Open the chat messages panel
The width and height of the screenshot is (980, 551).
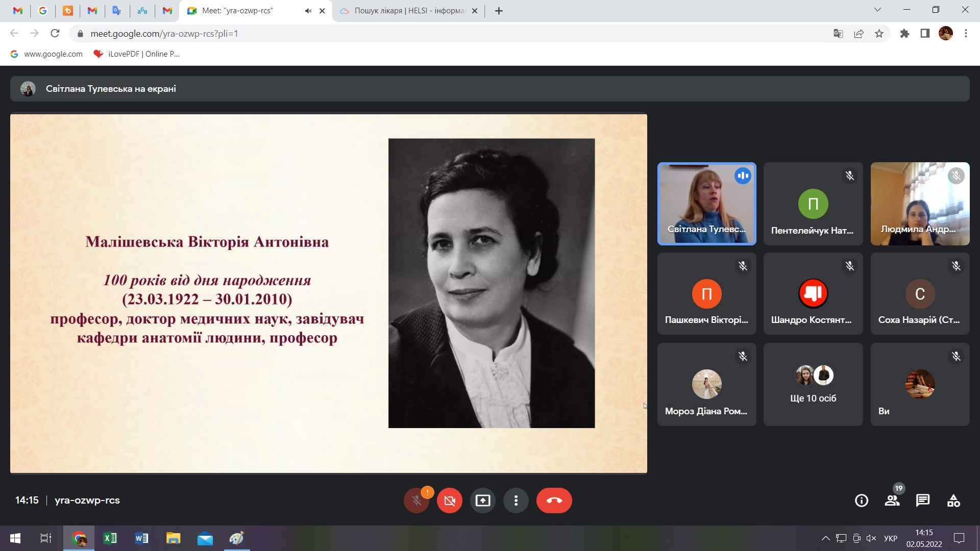point(923,500)
